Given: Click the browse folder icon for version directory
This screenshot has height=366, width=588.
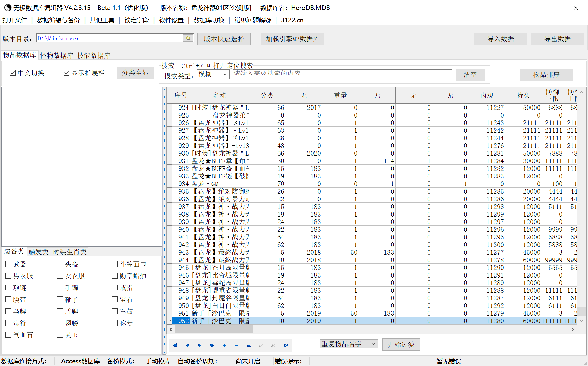Looking at the screenshot, I should tap(188, 38).
